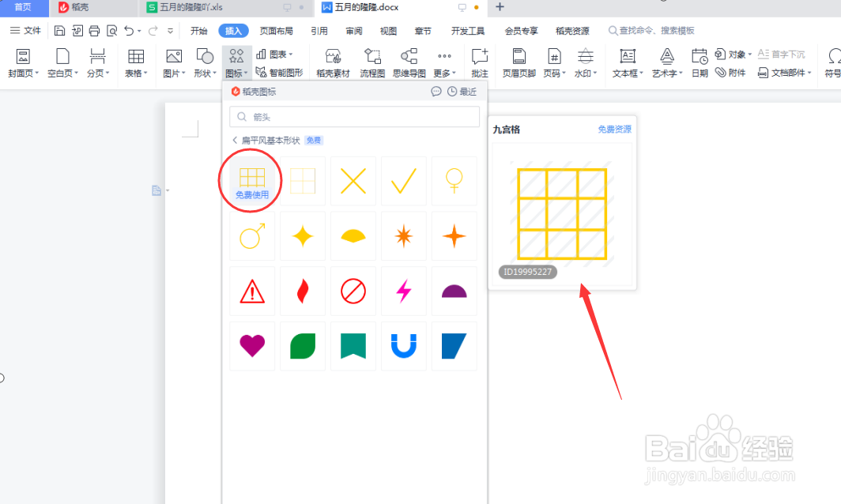Open the 会员专享 member tab
Screen dimensions: 841x504
coord(522,31)
